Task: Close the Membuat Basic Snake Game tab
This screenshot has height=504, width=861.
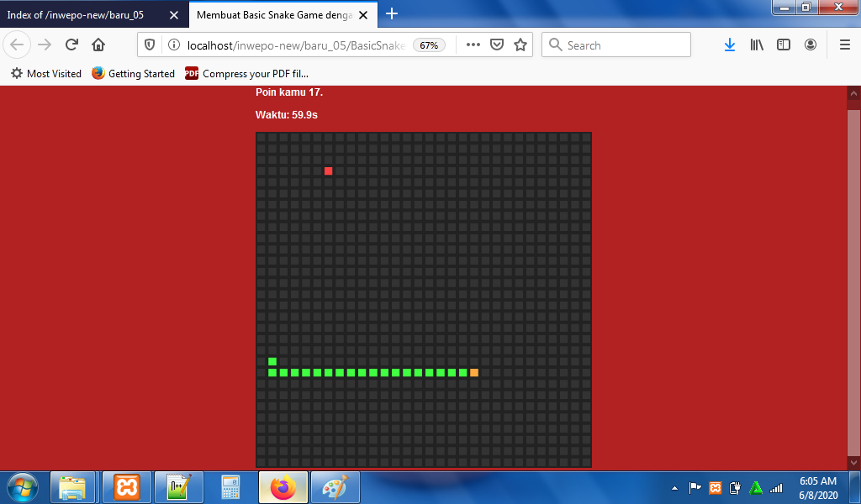Action: [363, 15]
